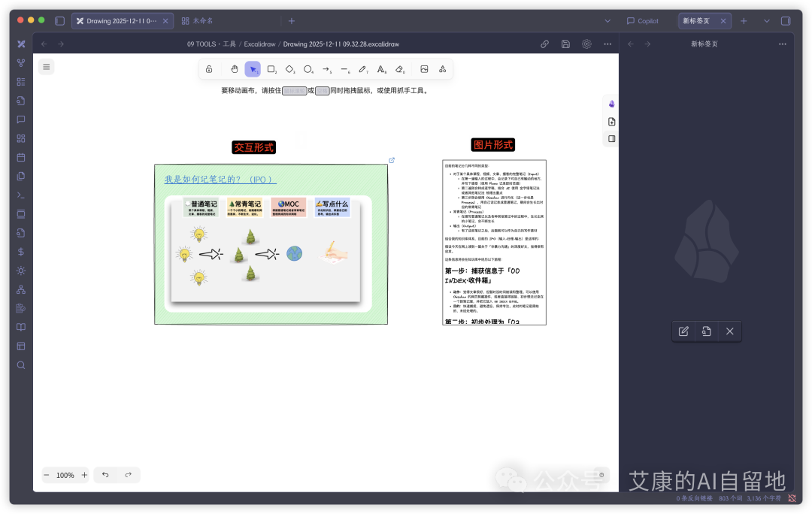Open the script gear icon in header
Image resolution: width=812 pixels, height=514 pixels.
tap(586, 44)
